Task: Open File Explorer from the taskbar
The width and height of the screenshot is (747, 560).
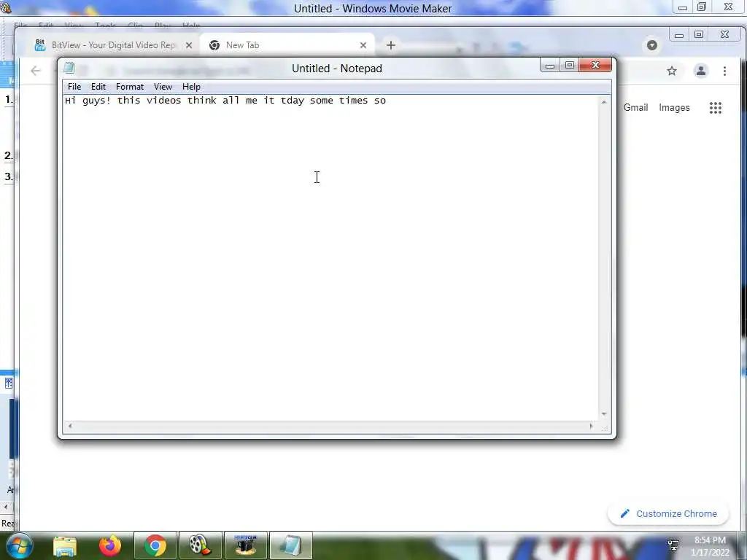Action: (x=65, y=545)
